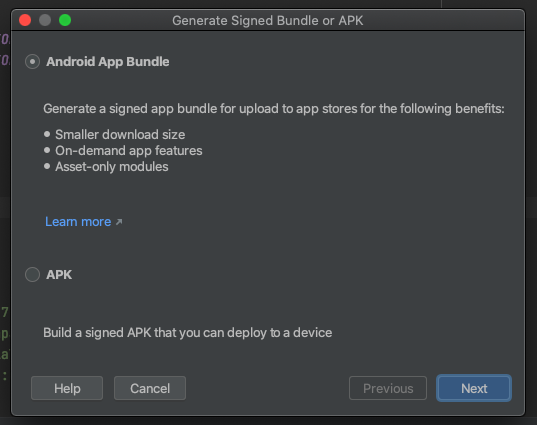Click the gray minimize window button
Image resolution: width=537 pixels, height=425 pixels.
point(45,20)
